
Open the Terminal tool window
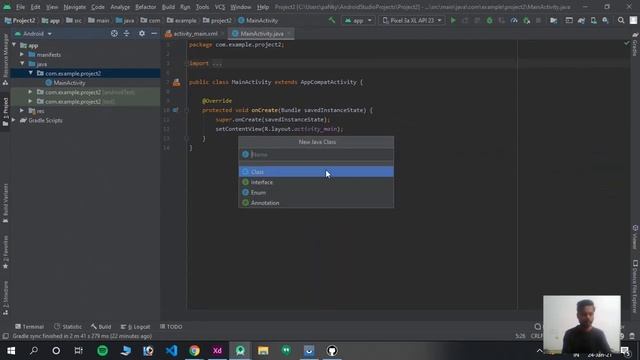[29, 327]
